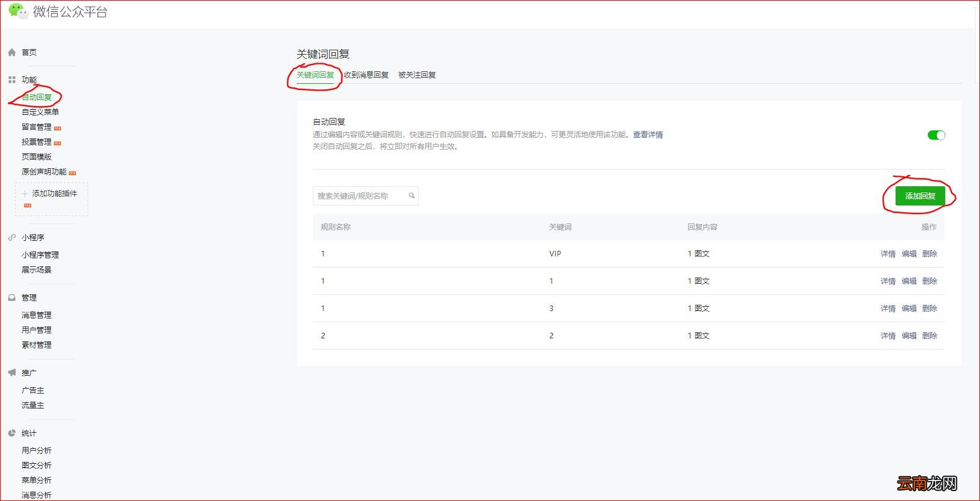Open 自定义菜单 in the sidebar
The height and width of the screenshot is (501, 980).
(40, 112)
